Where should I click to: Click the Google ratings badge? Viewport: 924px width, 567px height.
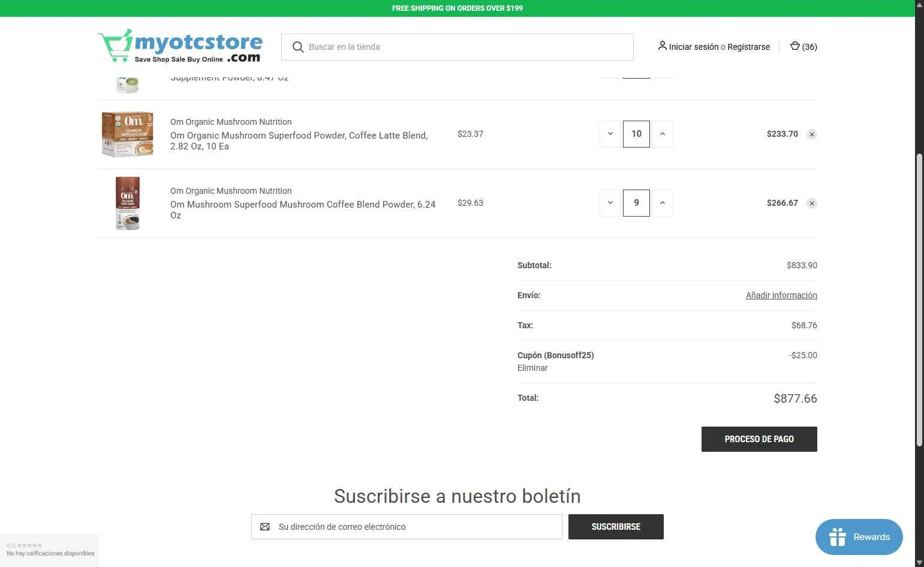point(50,550)
